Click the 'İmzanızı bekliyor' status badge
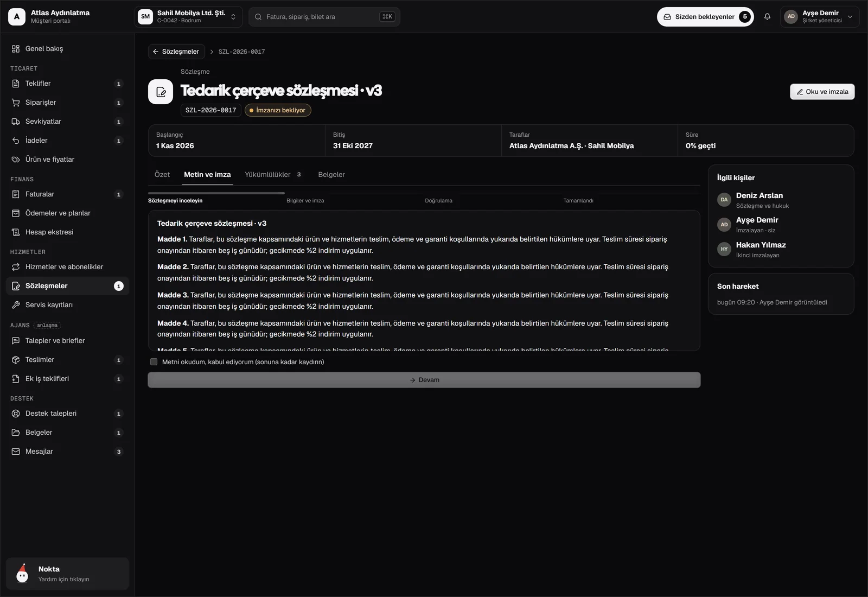Image resolution: width=868 pixels, height=597 pixels. 278,110
